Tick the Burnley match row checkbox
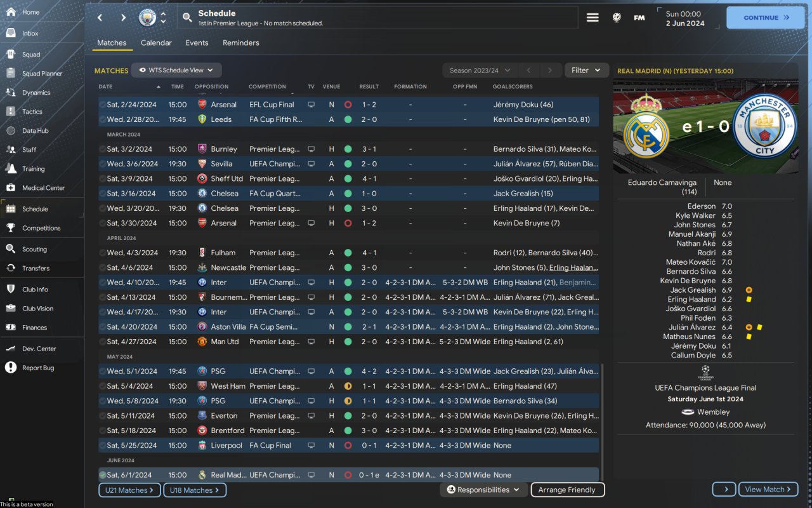The width and height of the screenshot is (812, 508). pos(102,149)
